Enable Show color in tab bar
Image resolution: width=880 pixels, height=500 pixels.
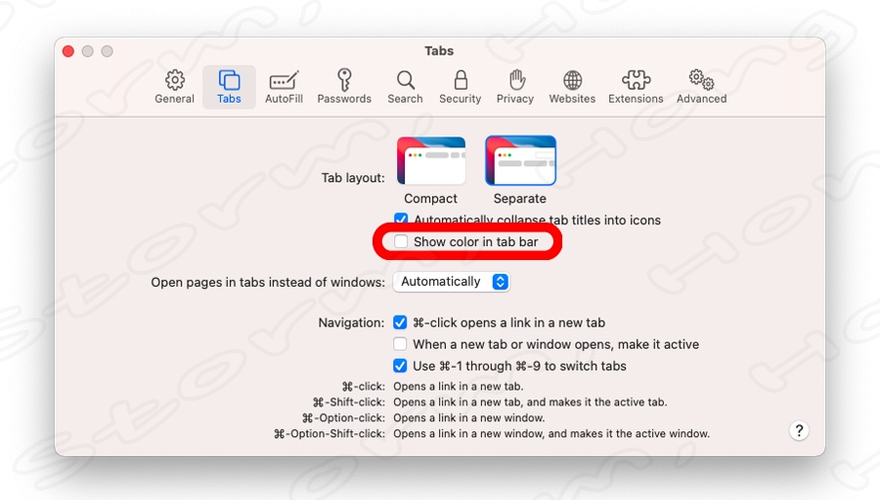401,242
